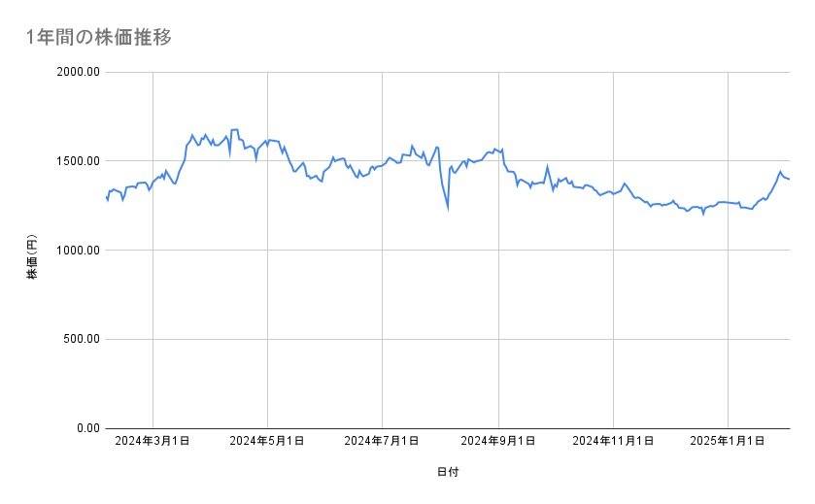Screen dimensions: 815x504
Task: Click the chart title "1年間の株価推移"
Action: point(101,37)
